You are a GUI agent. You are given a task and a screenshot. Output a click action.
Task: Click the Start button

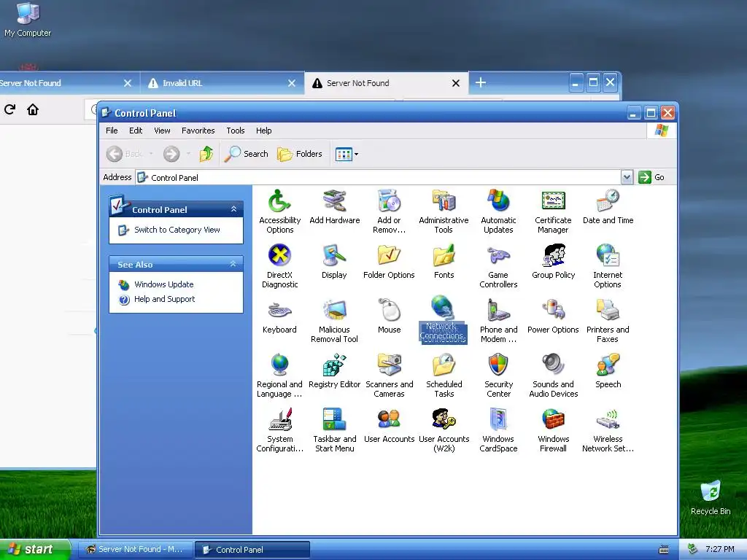coord(34,550)
